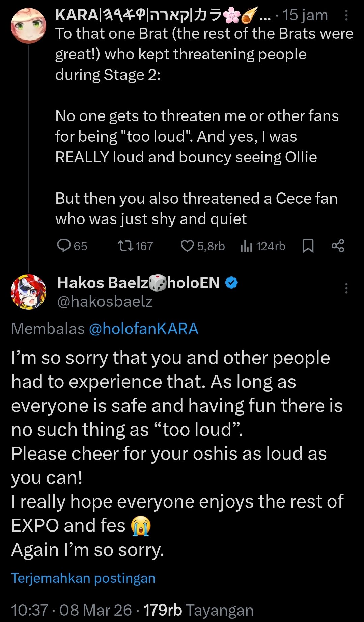
Task: Tap the share icon on KARA's post
Action: [x=338, y=246]
